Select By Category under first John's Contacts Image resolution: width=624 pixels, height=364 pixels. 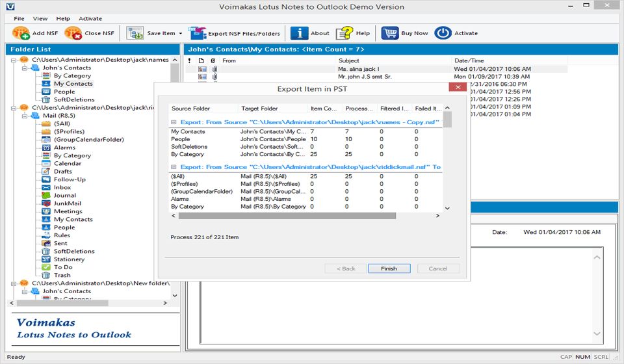coord(72,75)
